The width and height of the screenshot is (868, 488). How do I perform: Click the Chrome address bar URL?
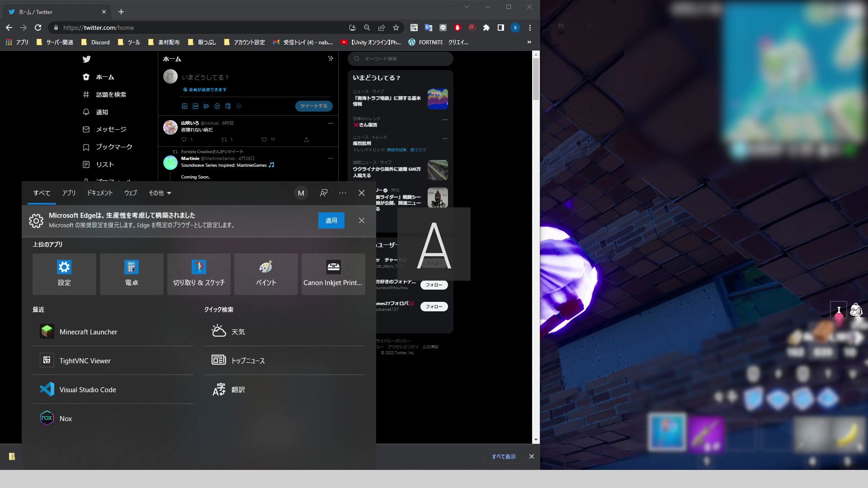coord(99,28)
